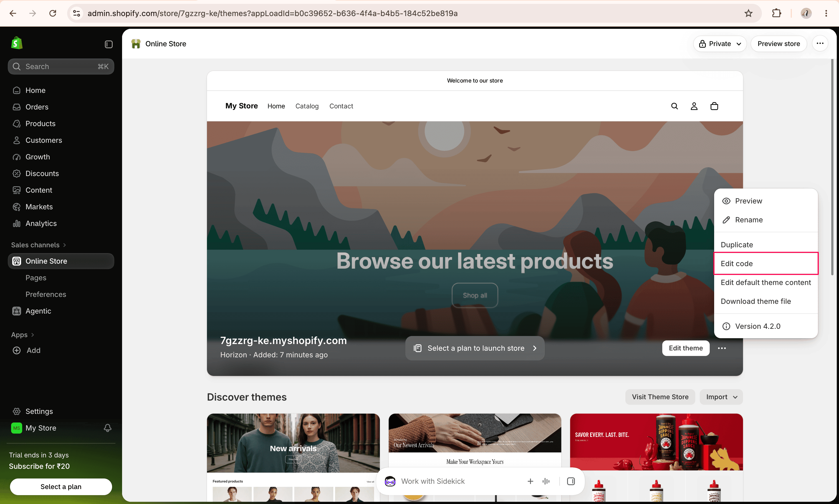Focus the sidebar Search field

click(61, 67)
